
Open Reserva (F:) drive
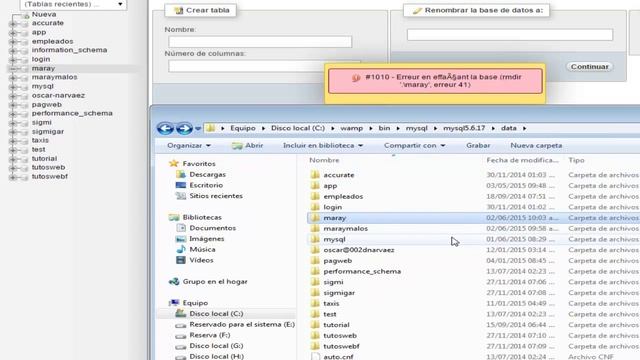pyautogui.click(x=209, y=335)
